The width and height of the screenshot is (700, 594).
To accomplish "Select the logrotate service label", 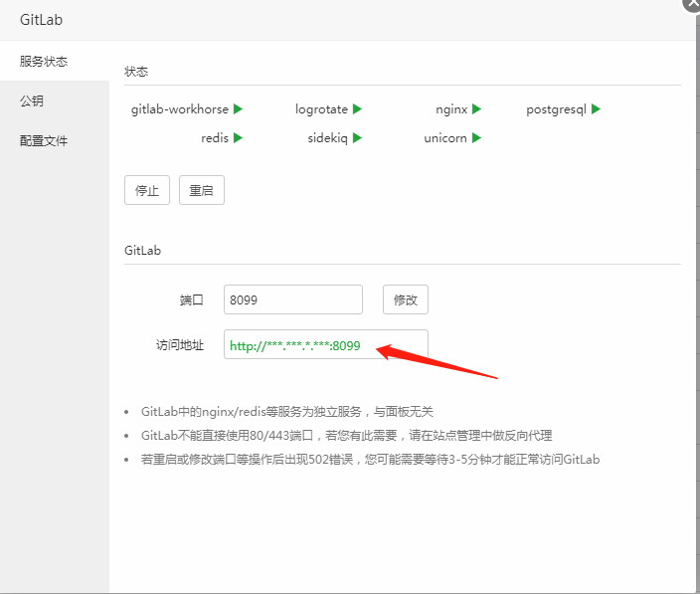I will 321,109.
